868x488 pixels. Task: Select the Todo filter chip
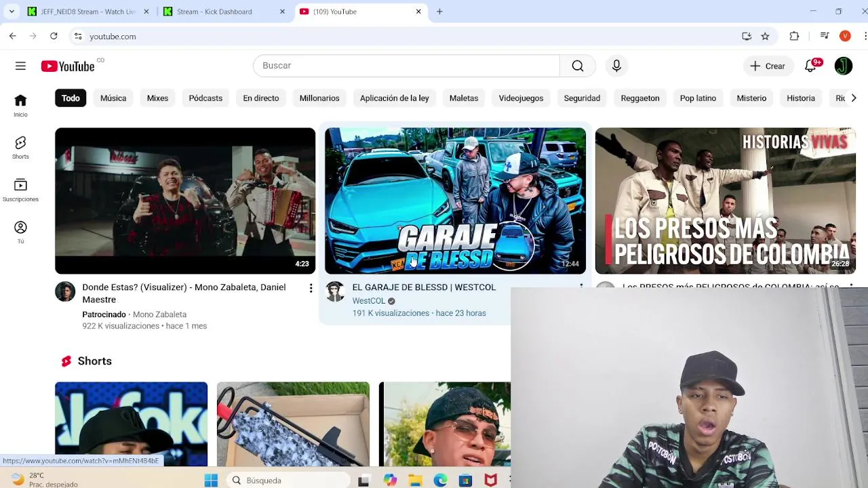click(x=71, y=98)
